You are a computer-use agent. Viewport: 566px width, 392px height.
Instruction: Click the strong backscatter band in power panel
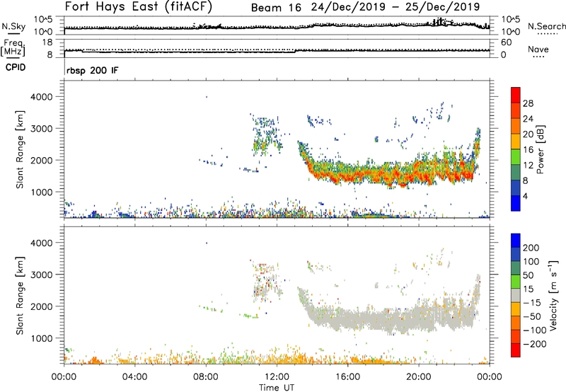[x=390, y=173]
